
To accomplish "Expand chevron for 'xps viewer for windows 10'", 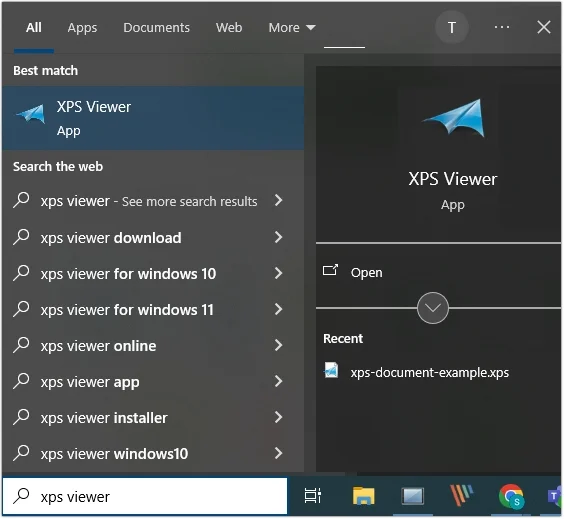I will (278, 273).
